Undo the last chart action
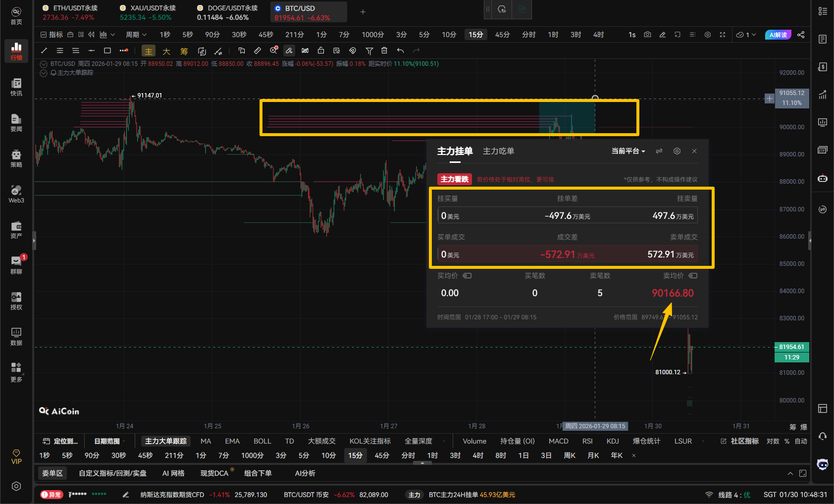This screenshot has width=834, height=504. 400,50
